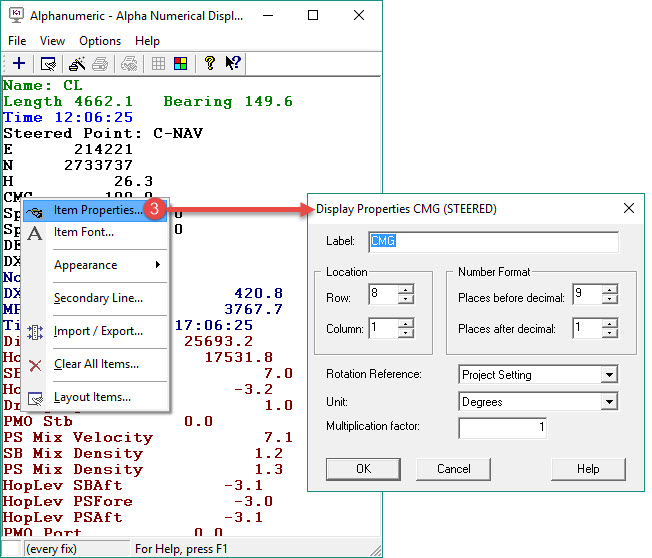Increase Places before decimal value
652x558 pixels.
click(609, 291)
